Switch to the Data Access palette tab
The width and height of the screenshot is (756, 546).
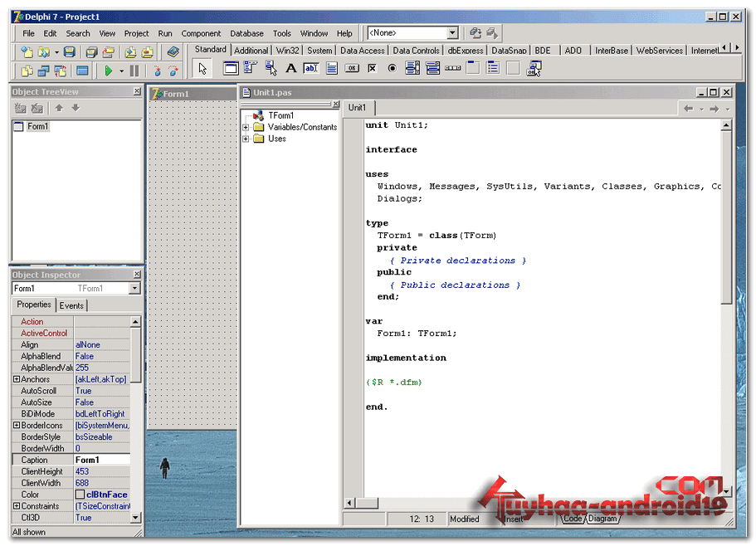(363, 51)
